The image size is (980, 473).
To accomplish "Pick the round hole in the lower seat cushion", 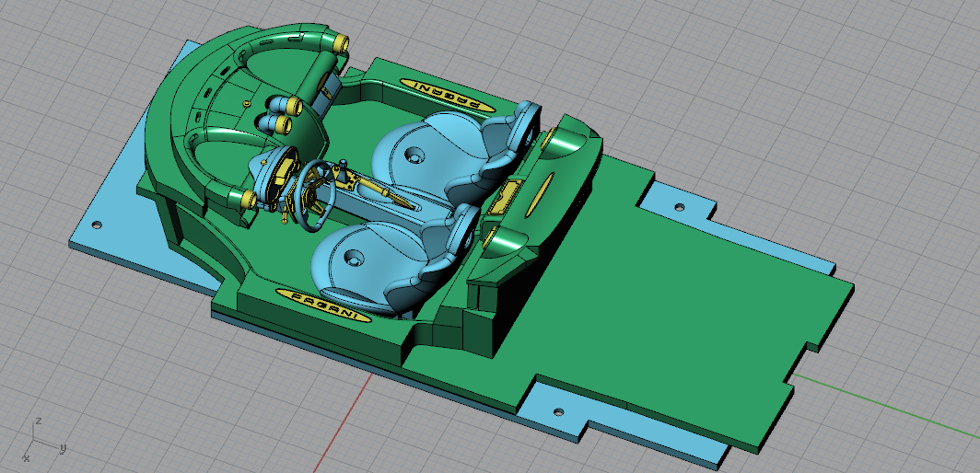I will [354, 258].
